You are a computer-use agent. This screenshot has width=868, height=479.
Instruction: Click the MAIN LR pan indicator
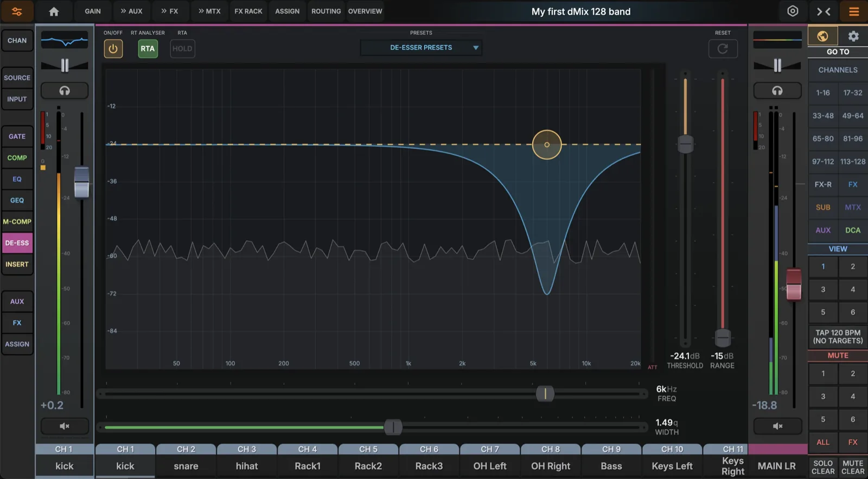(777, 66)
